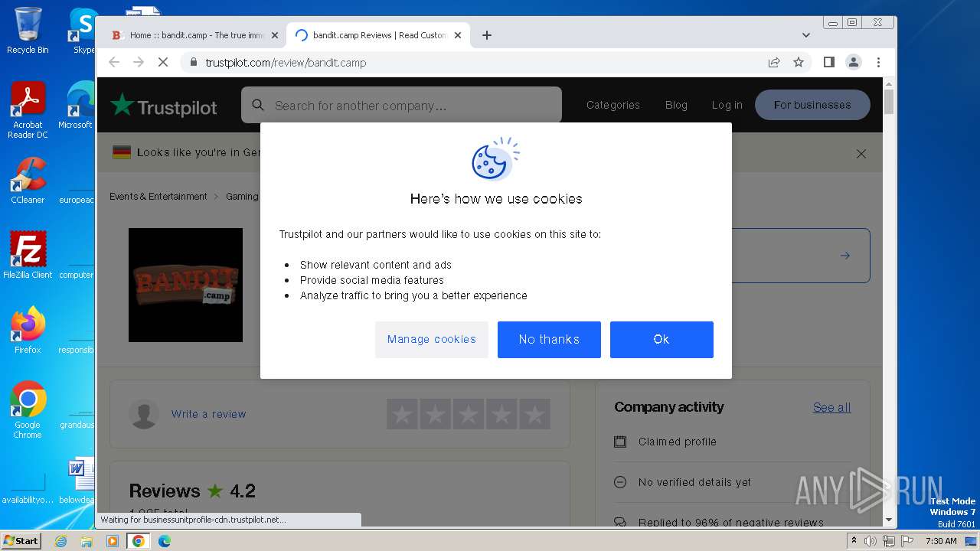Click the bandit.camp logo thumbnail
This screenshot has width=980, height=551.
coord(185,285)
